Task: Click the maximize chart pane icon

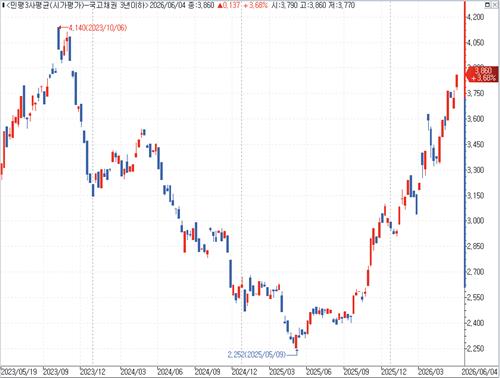Action: [487, 5]
